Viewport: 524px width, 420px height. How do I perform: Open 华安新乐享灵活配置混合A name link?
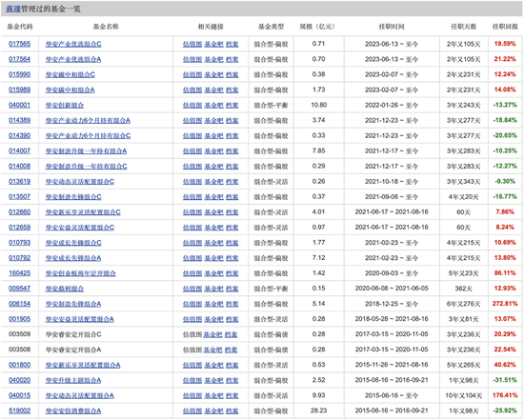pyautogui.click(x=83, y=365)
